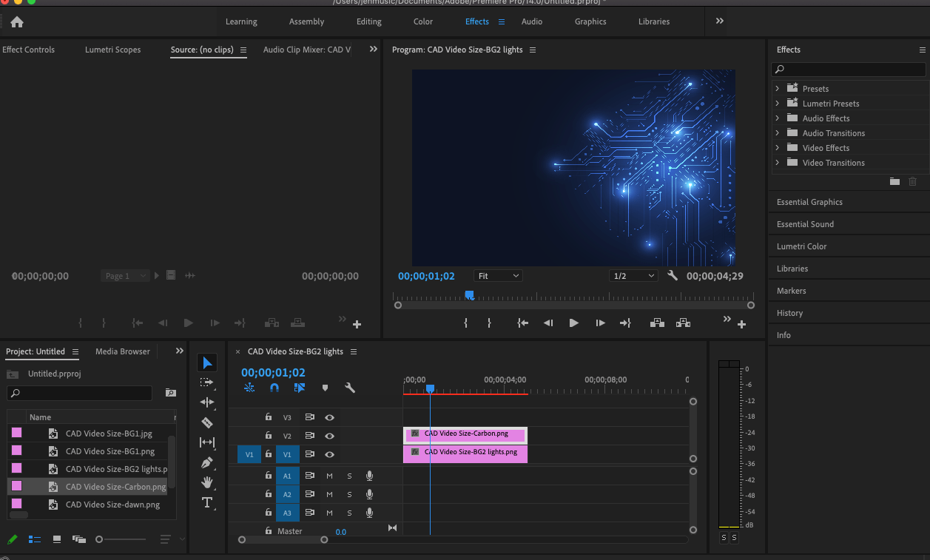Click the project panel icon size slider

pos(99,539)
